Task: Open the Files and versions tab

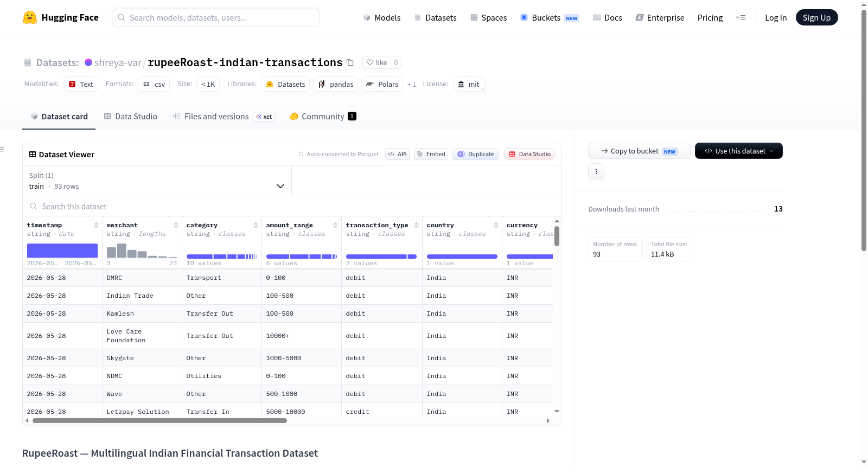Action: pos(224,116)
